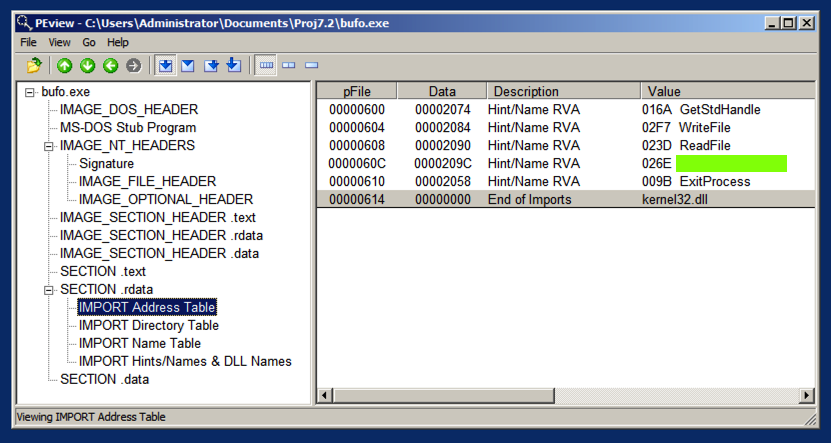Select the SECTION .rdata tree item
Image resolution: width=831 pixels, height=443 pixels.
point(106,290)
